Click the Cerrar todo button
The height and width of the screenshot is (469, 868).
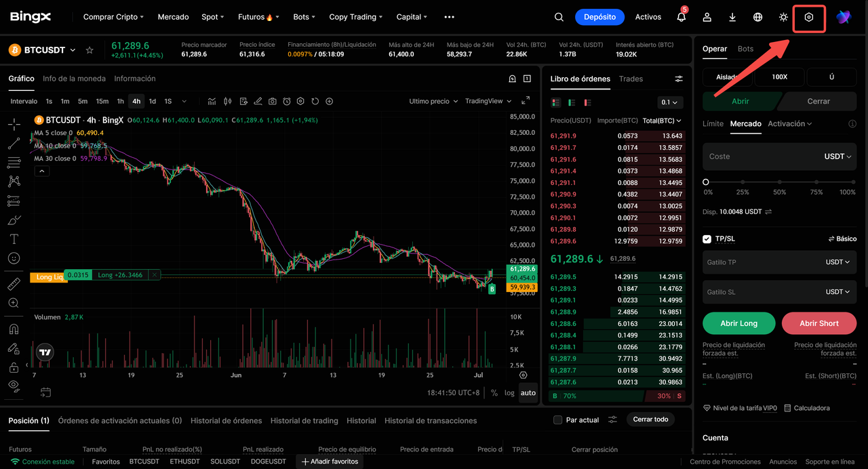[650, 420]
